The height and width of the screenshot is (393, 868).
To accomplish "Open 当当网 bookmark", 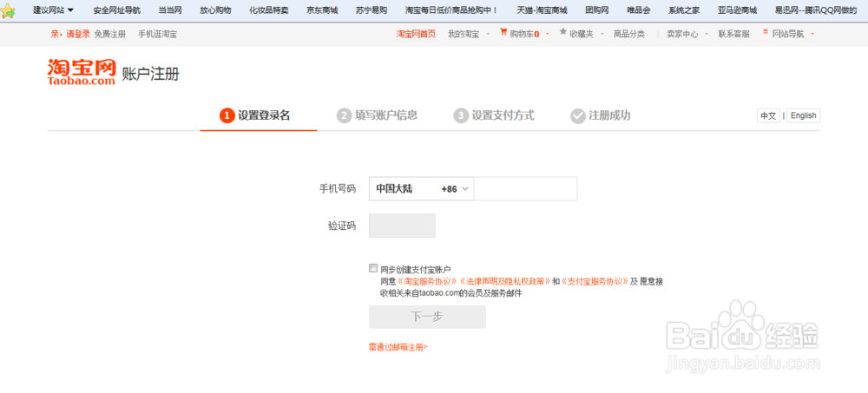I will click(x=170, y=10).
